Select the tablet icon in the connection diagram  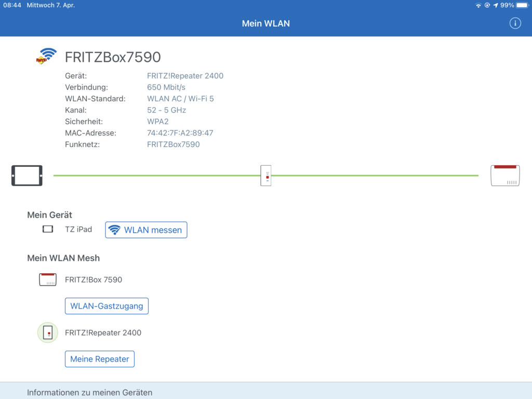[x=27, y=176]
